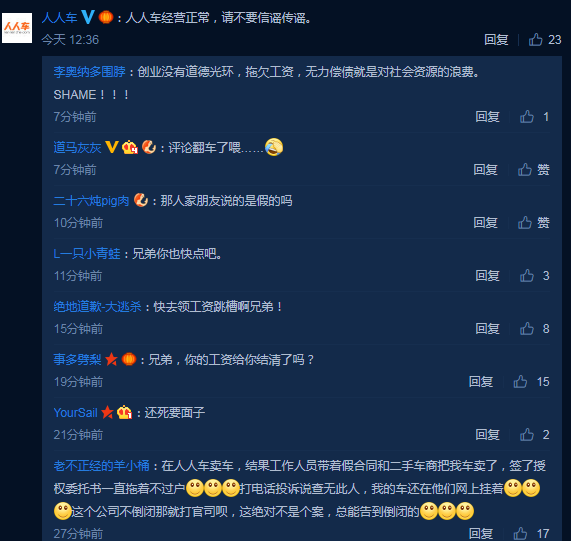Click the verified V badge next to 人人车
The image size is (571, 541).
tap(88, 17)
